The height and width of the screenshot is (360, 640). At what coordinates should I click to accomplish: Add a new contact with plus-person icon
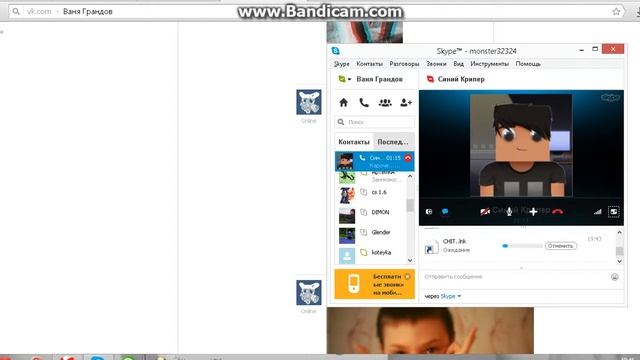click(x=406, y=102)
